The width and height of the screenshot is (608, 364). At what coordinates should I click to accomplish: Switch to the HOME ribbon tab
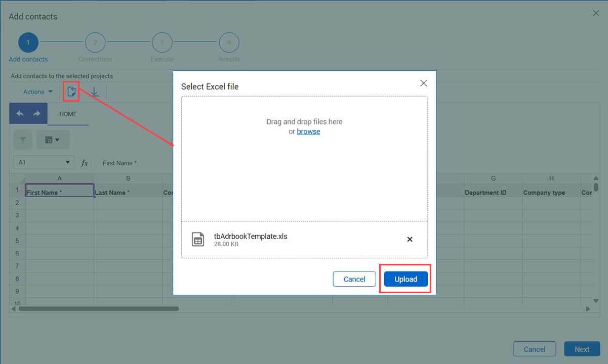coord(68,114)
